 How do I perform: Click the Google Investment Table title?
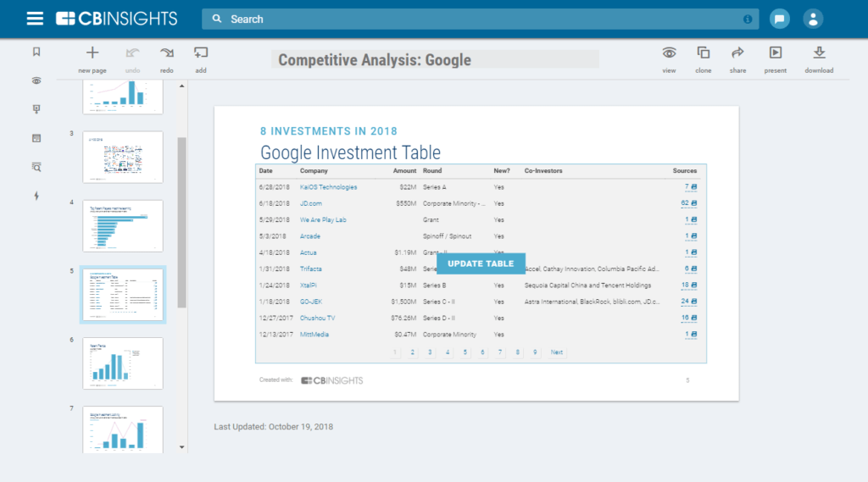pyautogui.click(x=350, y=152)
